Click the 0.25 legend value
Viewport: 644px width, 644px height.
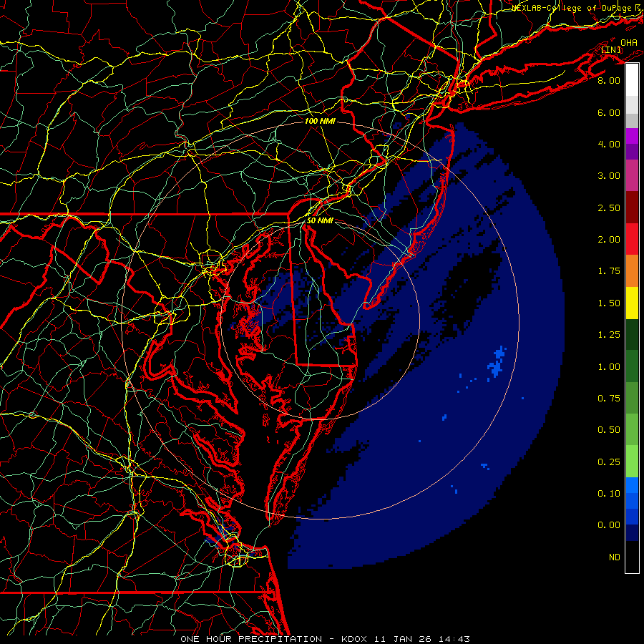(609, 462)
